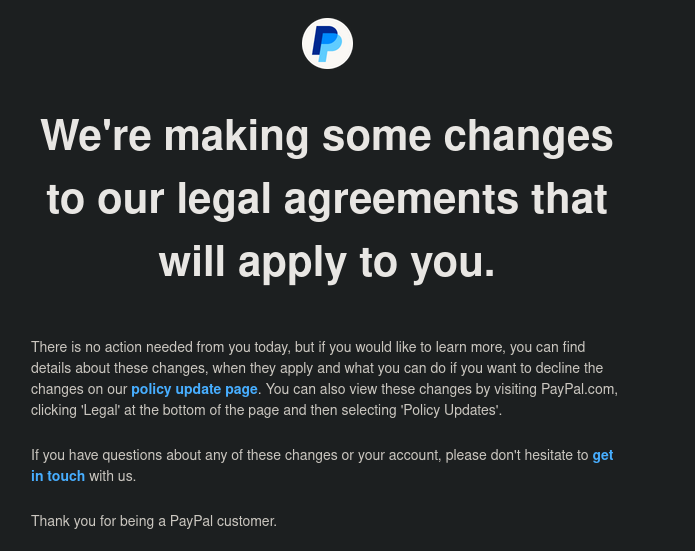This screenshot has width=695, height=551.
Task: Click the quoted 'Policy Updates' text
Action: pos(450,410)
